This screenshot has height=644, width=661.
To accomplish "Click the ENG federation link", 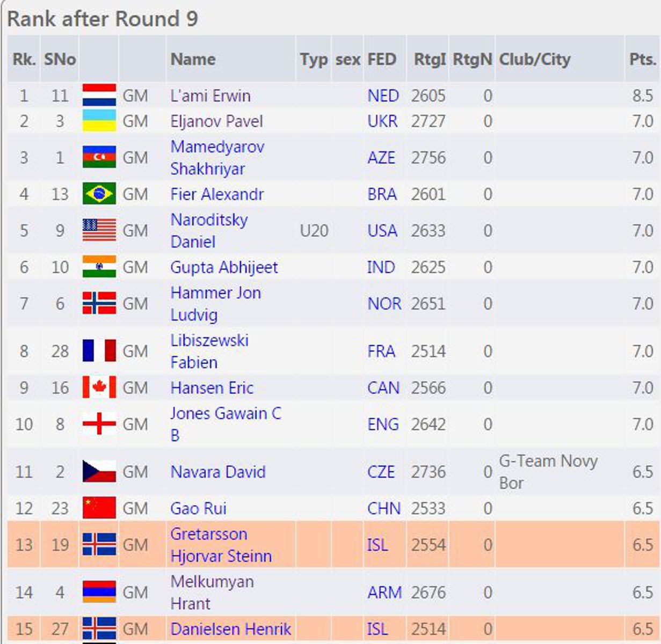I will tap(383, 425).
